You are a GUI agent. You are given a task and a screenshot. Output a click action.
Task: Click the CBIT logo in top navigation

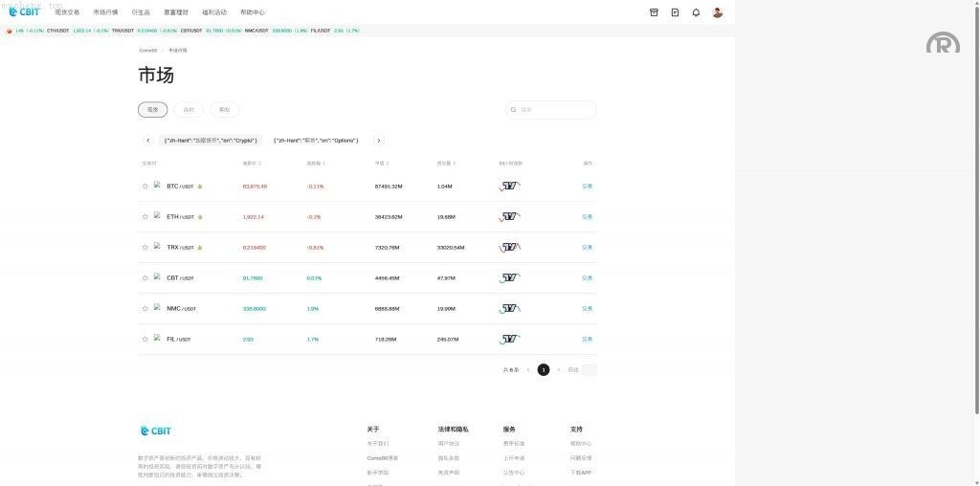tap(24, 12)
